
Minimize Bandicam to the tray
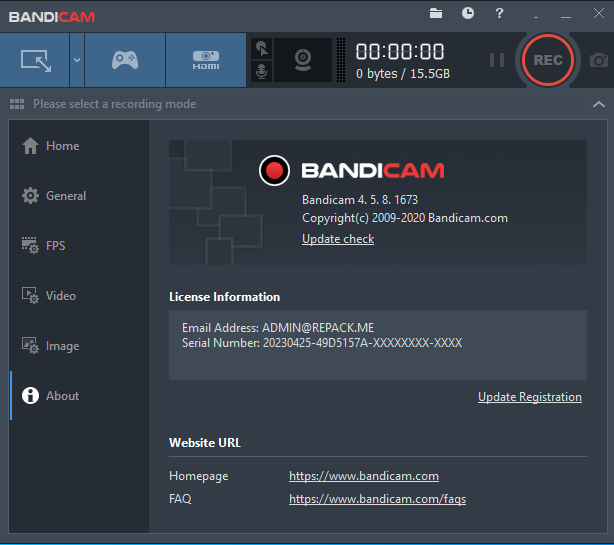point(536,16)
